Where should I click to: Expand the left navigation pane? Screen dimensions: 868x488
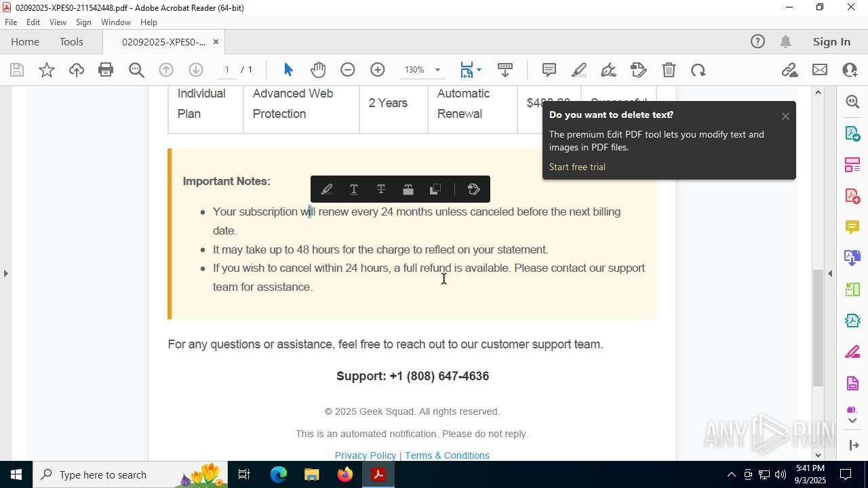click(5, 273)
